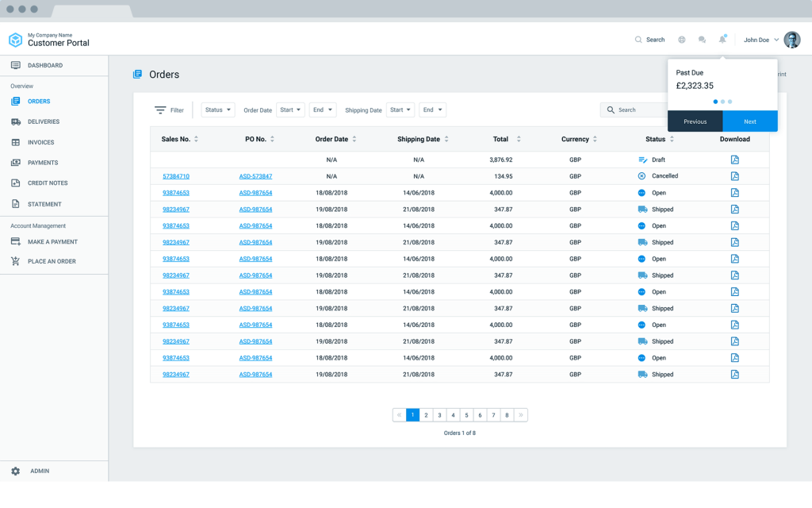Open Deliveries in the sidebar
812x508 pixels.
pos(43,122)
